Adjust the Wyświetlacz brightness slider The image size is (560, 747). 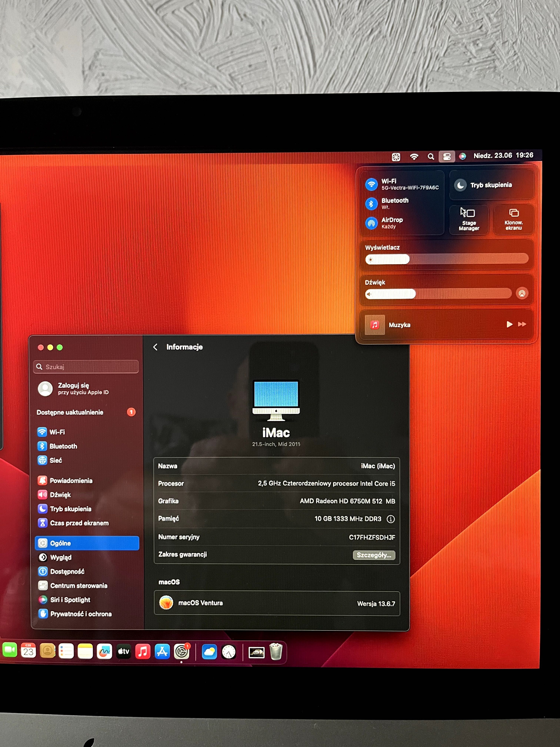(447, 259)
